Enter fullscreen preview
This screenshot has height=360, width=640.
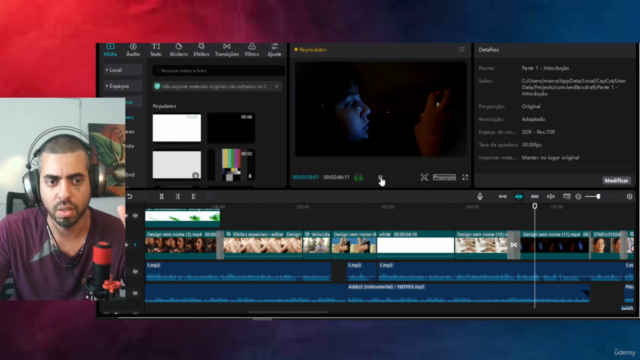pyautogui.click(x=465, y=177)
